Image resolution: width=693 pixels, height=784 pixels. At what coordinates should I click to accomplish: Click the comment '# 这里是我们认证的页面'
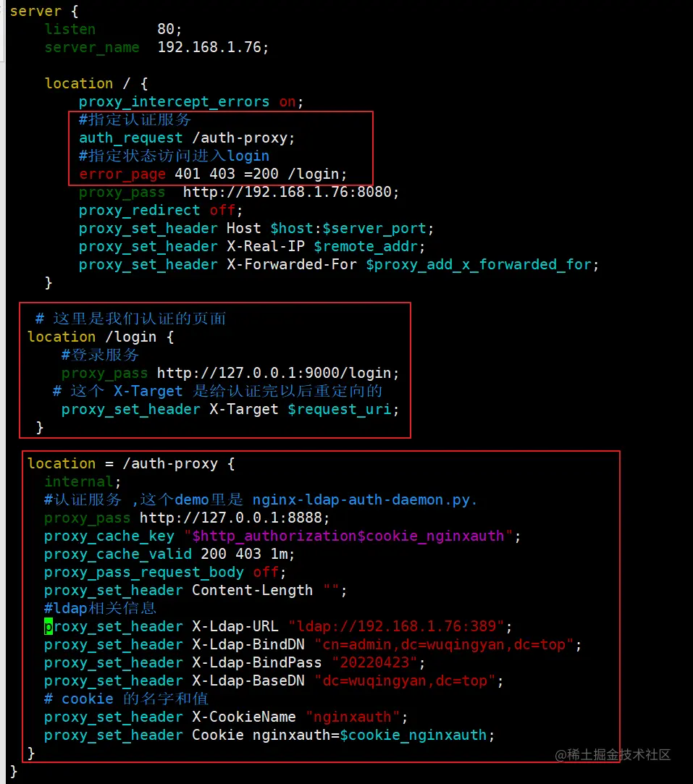(130, 319)
